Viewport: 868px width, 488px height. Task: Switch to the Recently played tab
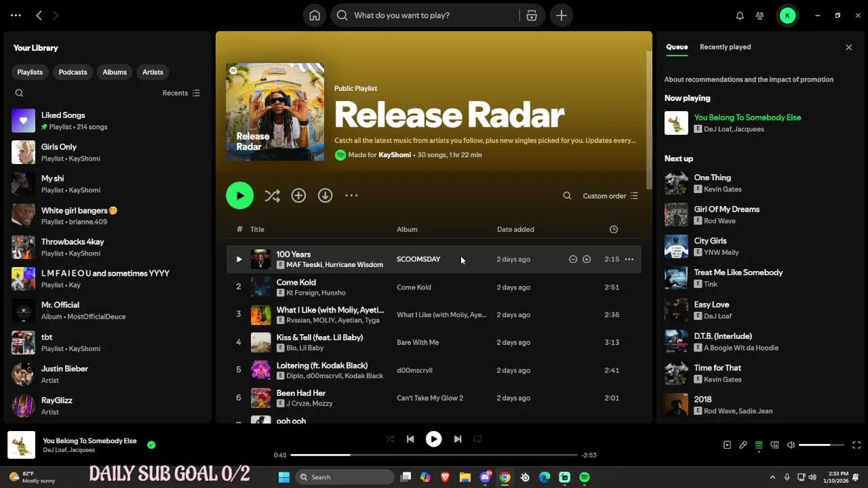tap(725, 47)
